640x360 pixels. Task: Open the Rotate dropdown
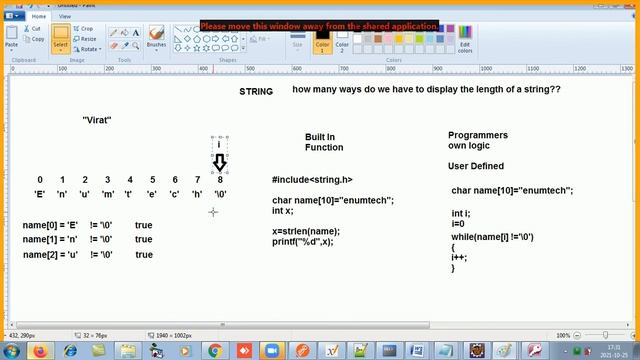click(87, 49)
